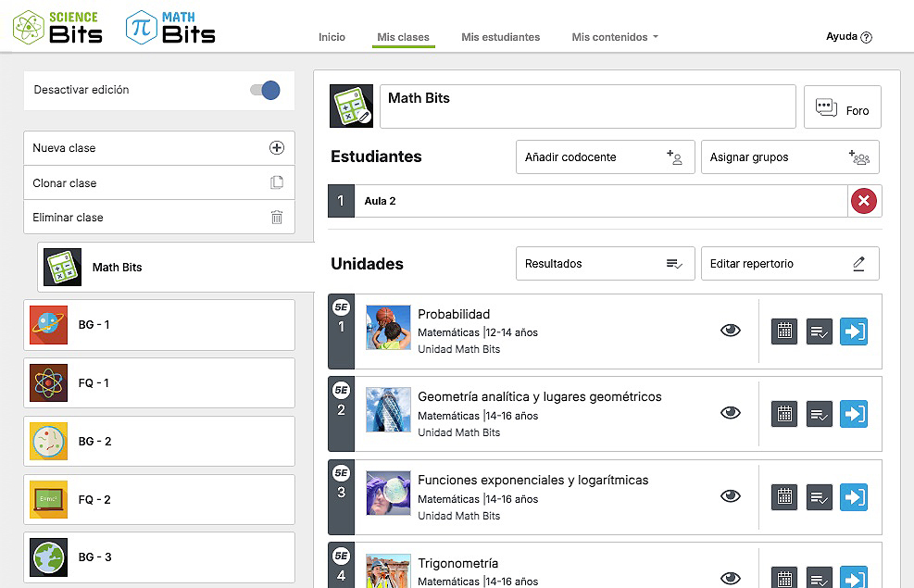
Task: Toggle off the Desactivar edición switch
Action: (x=266, y=90)
